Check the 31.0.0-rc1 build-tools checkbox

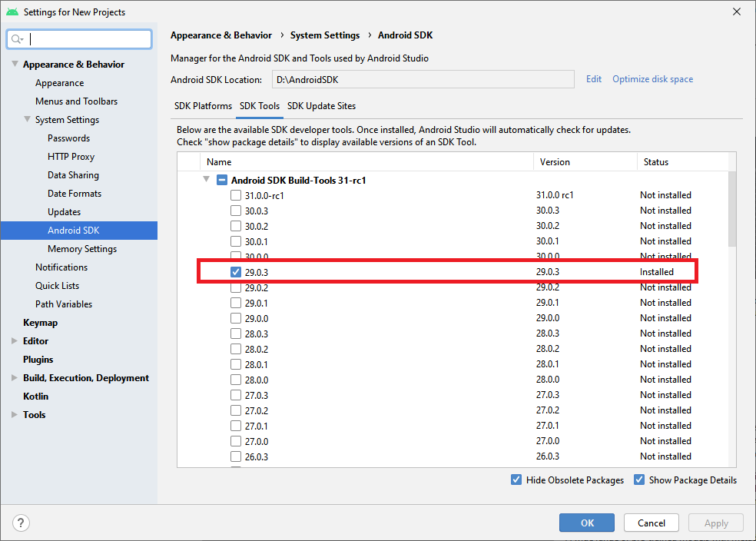tap(236, 195)
